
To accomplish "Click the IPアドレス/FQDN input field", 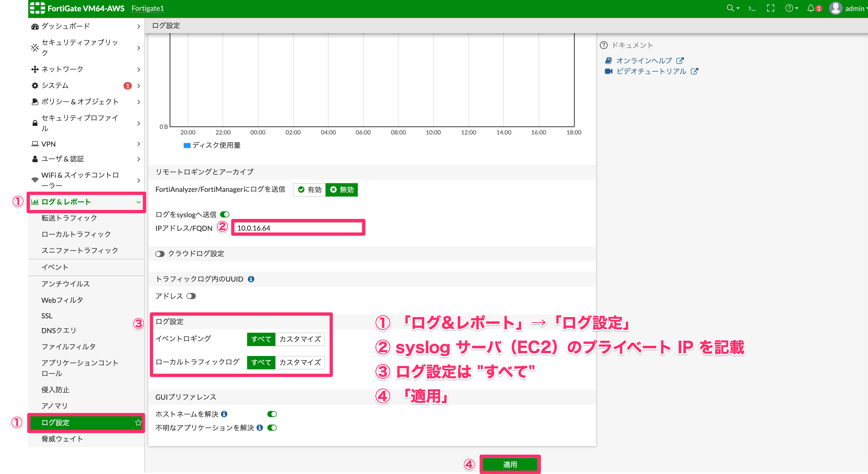I will [x=298, y=228].
